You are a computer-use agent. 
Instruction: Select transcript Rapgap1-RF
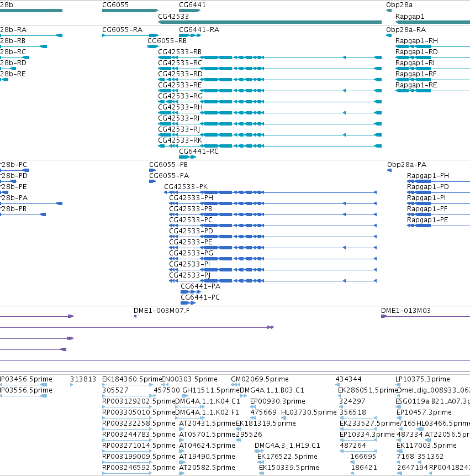[416, 74]
